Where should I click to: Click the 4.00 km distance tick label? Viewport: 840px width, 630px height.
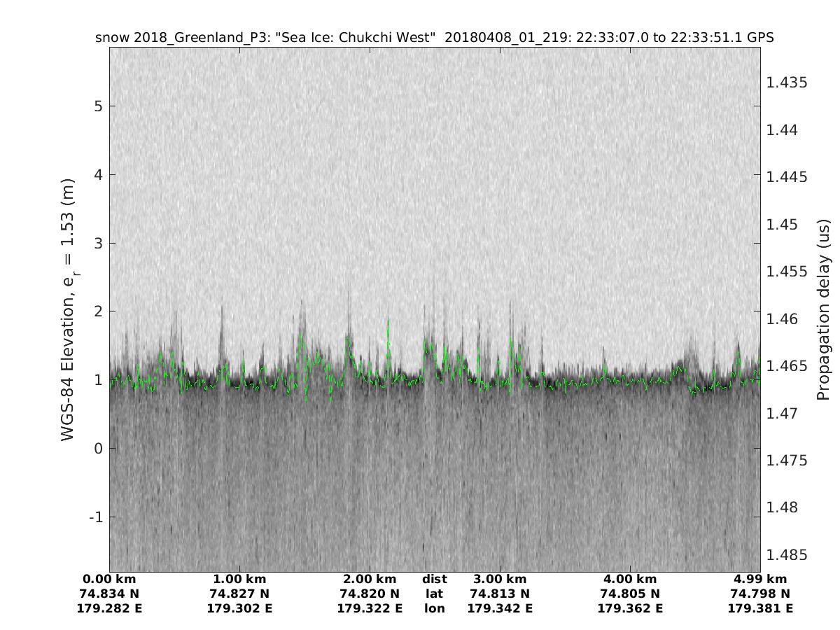pyautogui.click(x=630, y=579)
